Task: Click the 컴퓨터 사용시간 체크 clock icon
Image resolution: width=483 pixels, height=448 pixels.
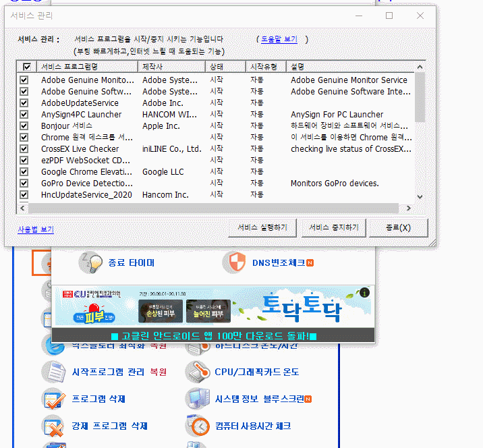Action: 198,426
